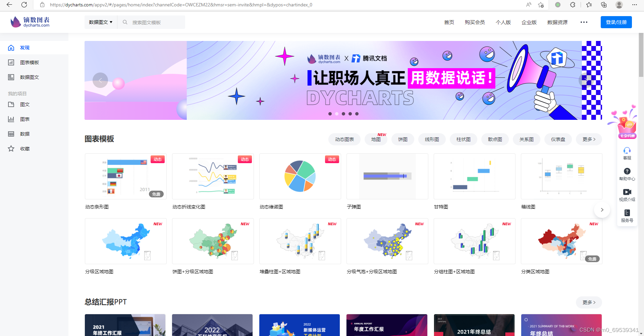This screenshot has width=644, height=336.
Task: Open the 发现 home icon in sidebar
Action: pyautogui.click(x=11, y=48)
